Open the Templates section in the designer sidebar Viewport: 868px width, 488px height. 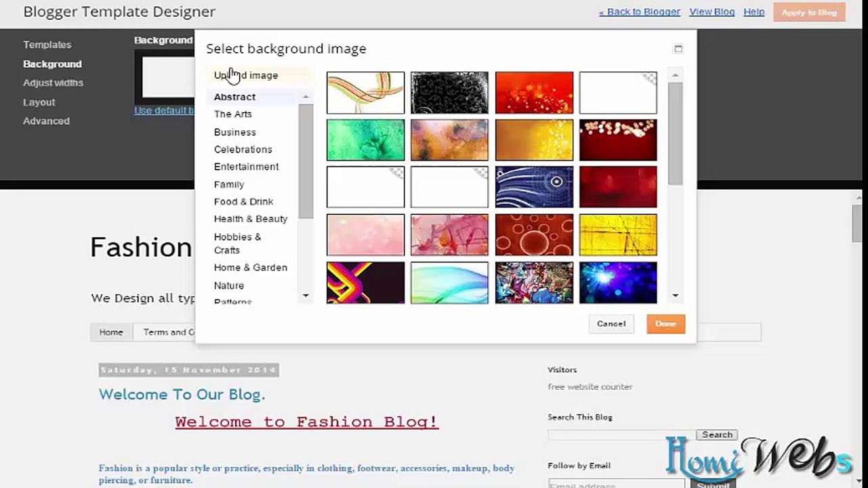point(47,45)
